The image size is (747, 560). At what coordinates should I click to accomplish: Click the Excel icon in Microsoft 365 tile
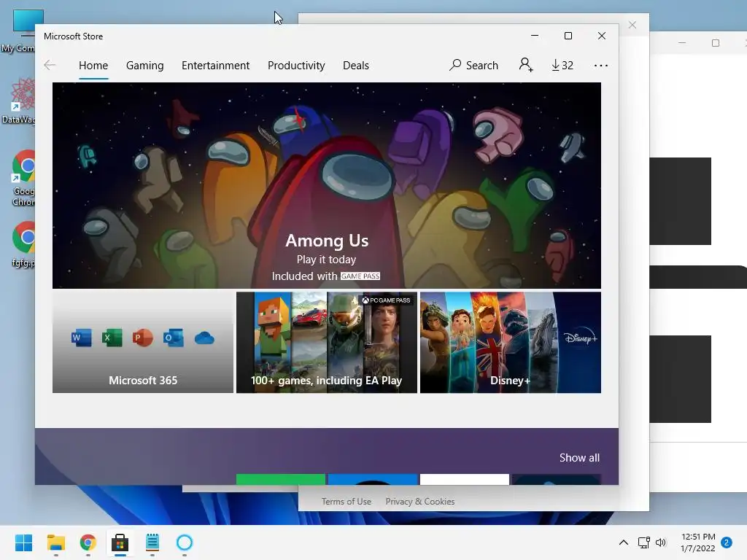tap(112, 338)
